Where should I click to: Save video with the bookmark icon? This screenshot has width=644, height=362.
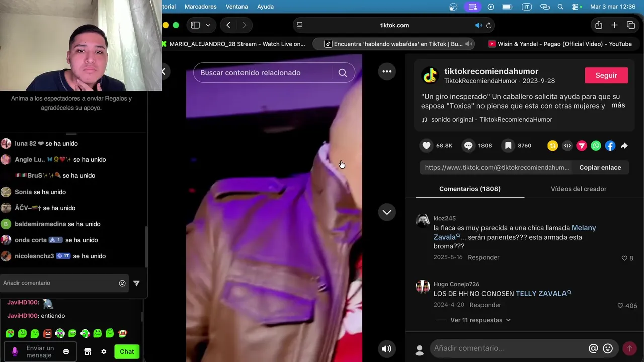point(508,146)
